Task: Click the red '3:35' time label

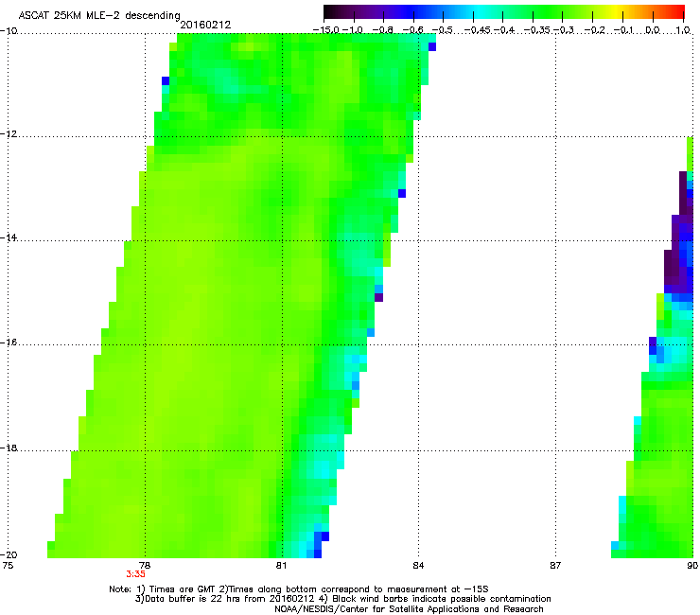Action: click(135, 574)
